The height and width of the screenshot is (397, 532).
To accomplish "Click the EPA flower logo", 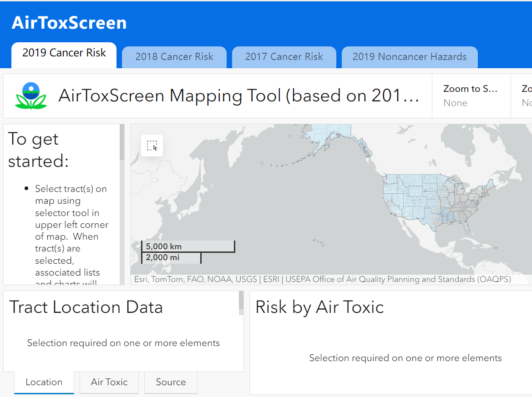I will [31, 95].
